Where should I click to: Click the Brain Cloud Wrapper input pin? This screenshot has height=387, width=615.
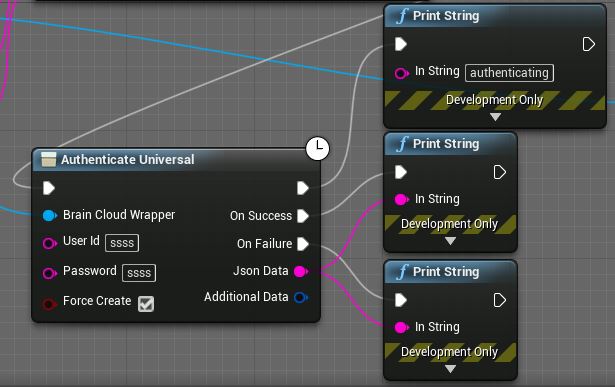click(x=50, y=215)
